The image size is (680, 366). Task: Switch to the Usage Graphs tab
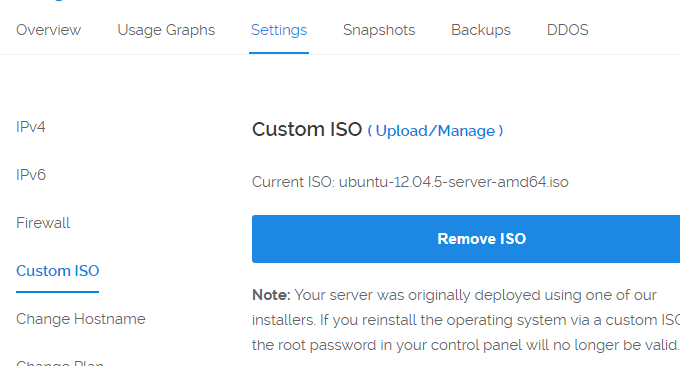pyautogui.click(x=166, y=30)
